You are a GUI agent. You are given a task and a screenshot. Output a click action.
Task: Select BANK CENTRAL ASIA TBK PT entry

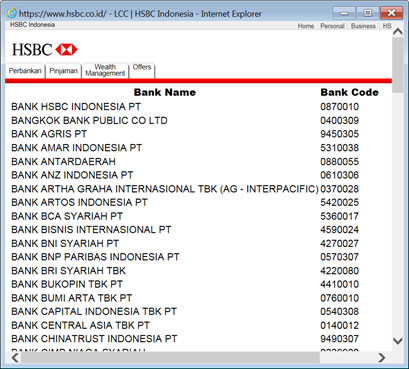[81, 325]
